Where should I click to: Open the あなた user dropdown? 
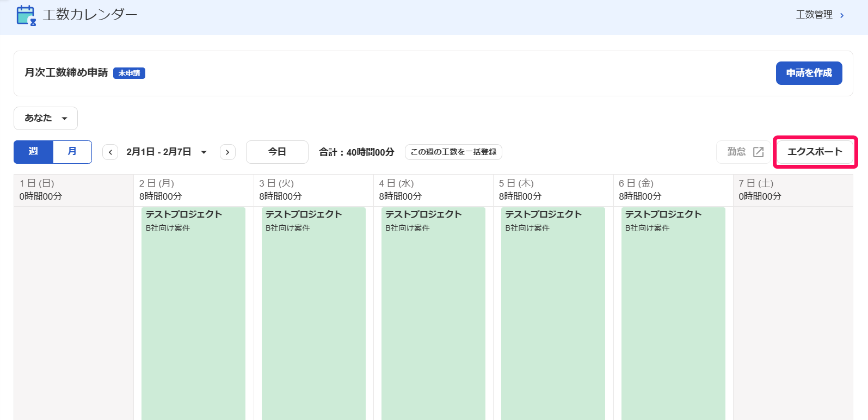[46, 118]
